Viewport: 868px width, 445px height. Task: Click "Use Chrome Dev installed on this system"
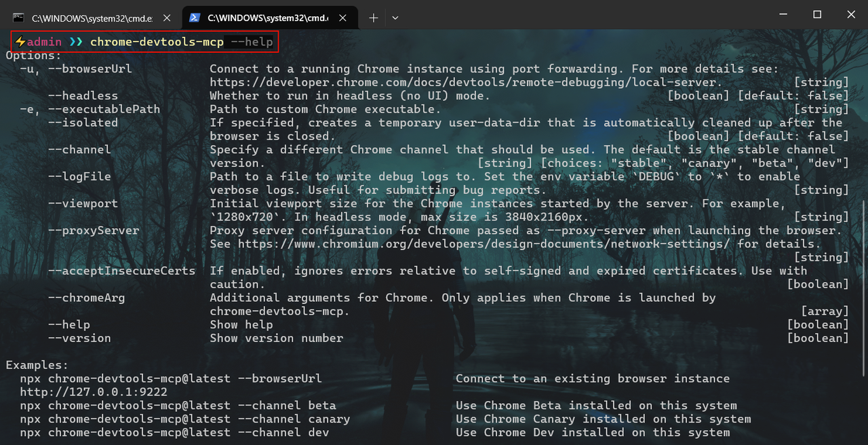pos(593,432)
